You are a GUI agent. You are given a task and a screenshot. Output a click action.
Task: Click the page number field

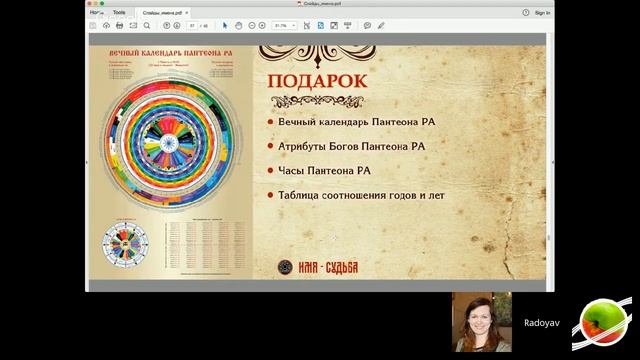tap(192, 25)
